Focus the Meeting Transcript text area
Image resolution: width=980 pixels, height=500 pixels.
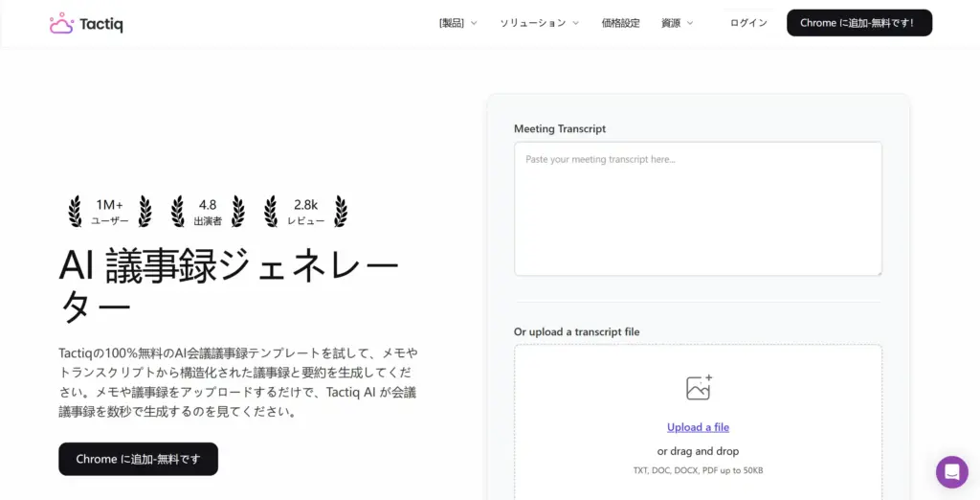(698, 209)
